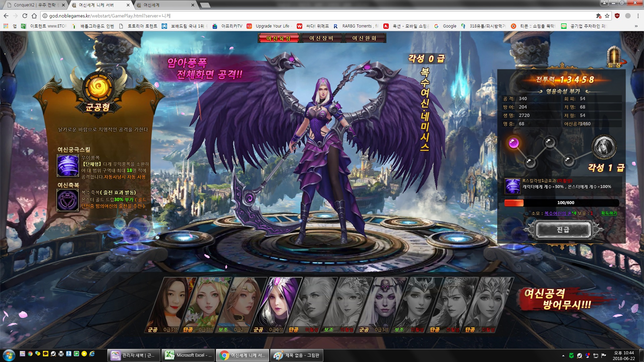The height and width of the screenshot is (362, 644).
Task: Open the browser home page
Action: tap(34, 16)
